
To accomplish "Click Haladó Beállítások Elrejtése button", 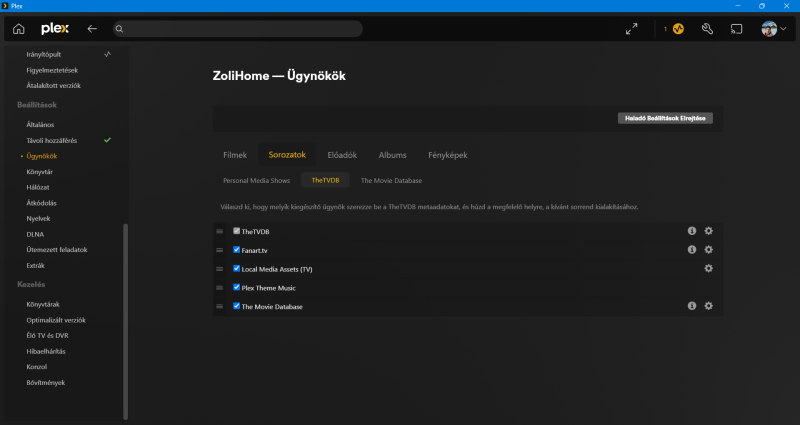I will [x=665, y=118].
